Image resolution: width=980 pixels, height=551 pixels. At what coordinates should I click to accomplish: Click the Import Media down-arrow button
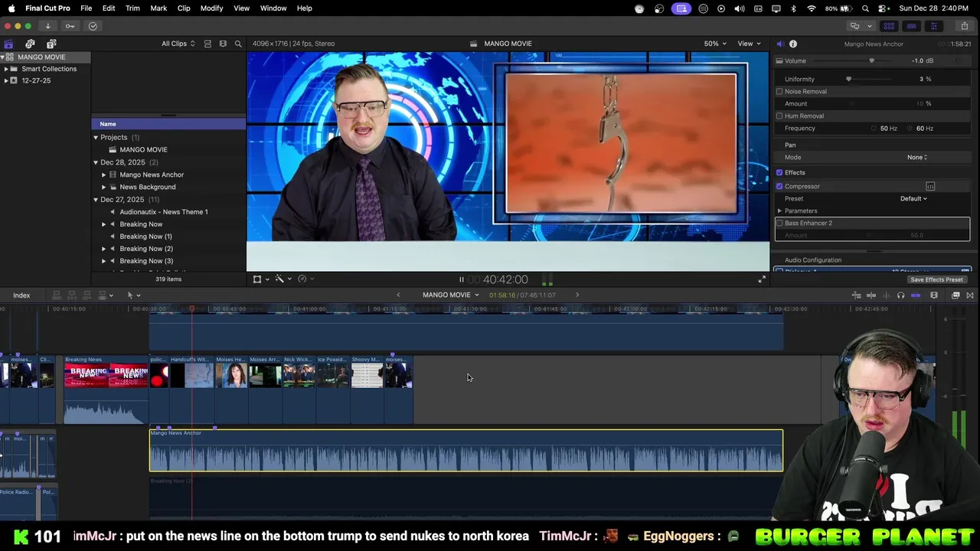tap(47, 26)
